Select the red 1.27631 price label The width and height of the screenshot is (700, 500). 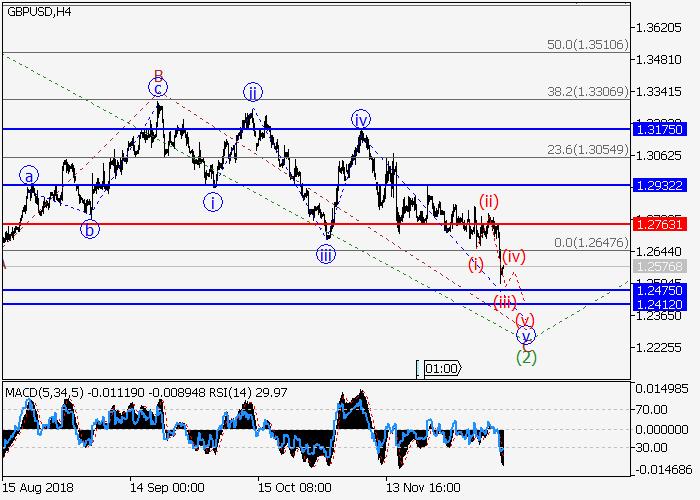tap(660, 224)
